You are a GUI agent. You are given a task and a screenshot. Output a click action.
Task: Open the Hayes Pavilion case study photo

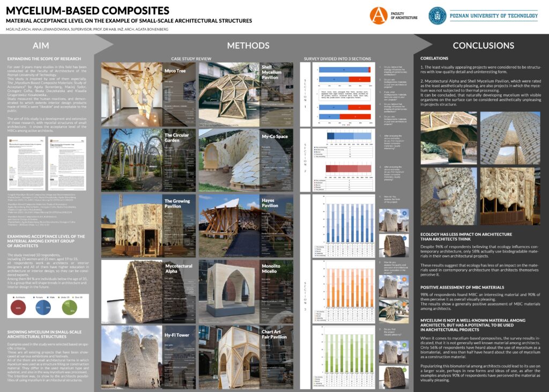coord(229,226)
